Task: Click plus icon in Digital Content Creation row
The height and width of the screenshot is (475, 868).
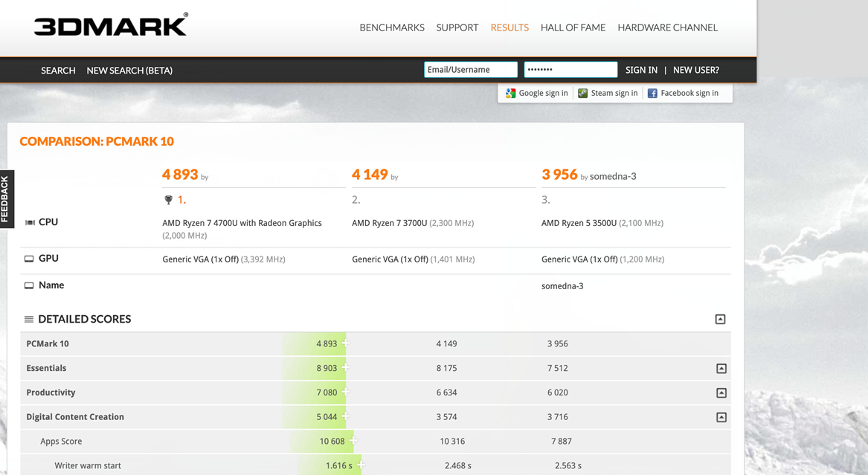Action: coord(345,416)
